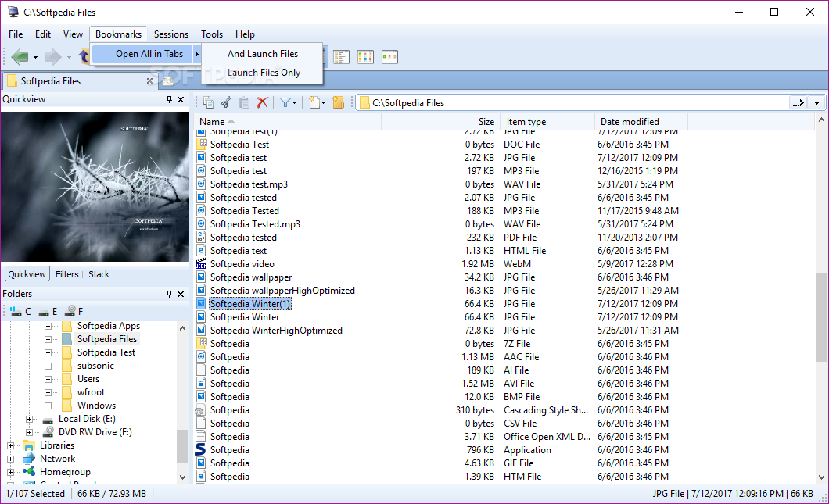
Task: Select the wfroot folder in tree
Action: click(91, 392)
